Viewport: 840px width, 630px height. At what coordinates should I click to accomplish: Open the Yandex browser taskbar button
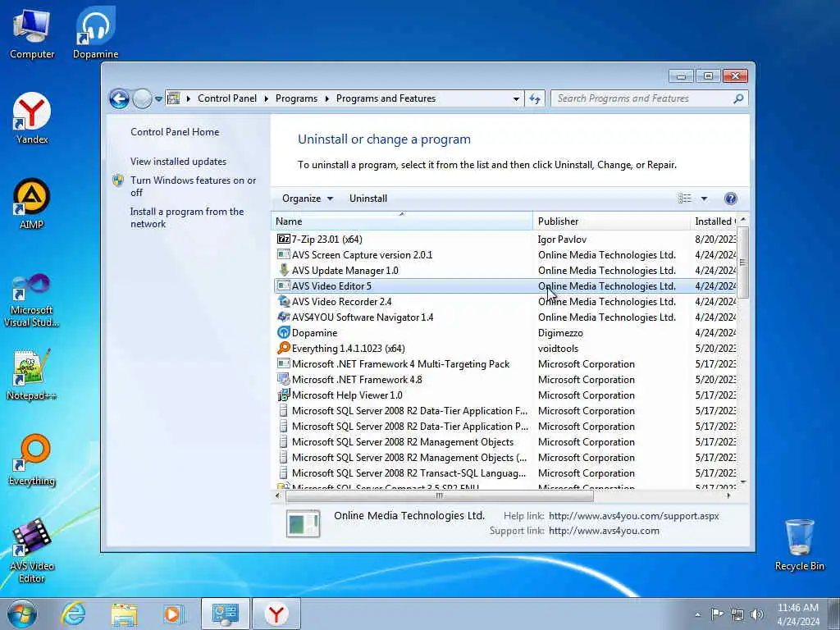pyautogui.click(x=276, y=614)
